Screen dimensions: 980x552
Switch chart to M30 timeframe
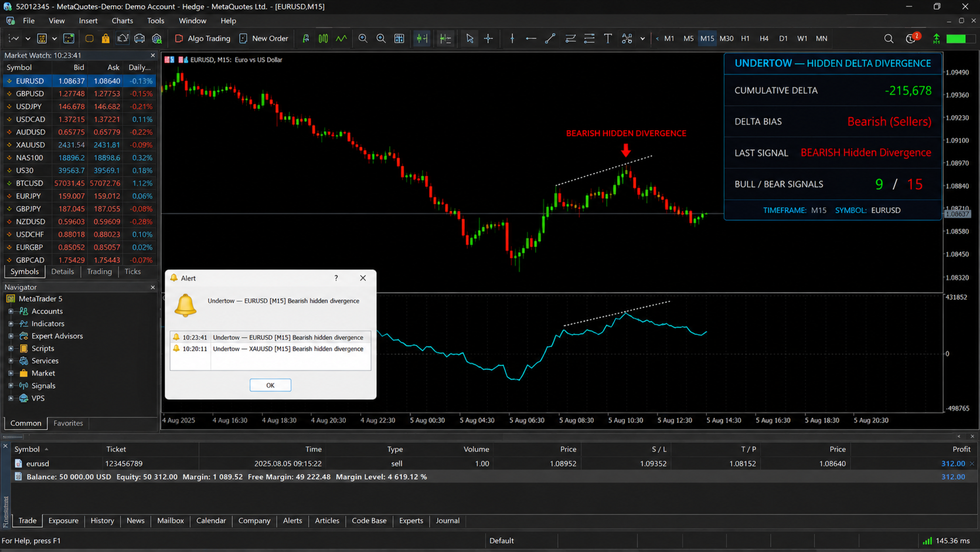coord(726,38)
